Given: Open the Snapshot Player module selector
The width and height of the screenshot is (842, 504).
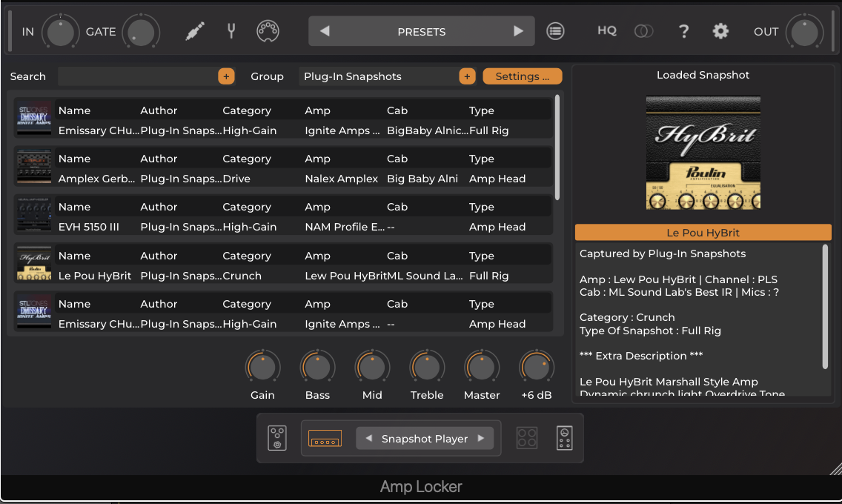Looking at the screenshot, I should pos(425,439).
